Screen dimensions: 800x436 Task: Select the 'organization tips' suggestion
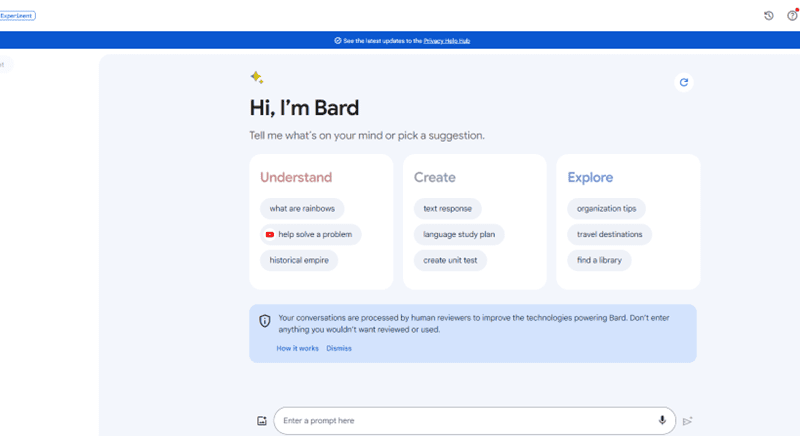pos(606,209)
